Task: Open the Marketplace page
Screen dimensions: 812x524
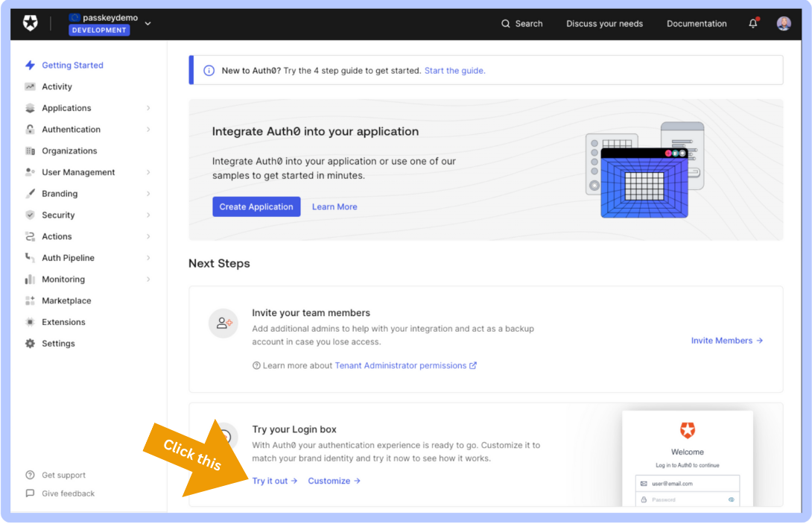Action: 66,300
